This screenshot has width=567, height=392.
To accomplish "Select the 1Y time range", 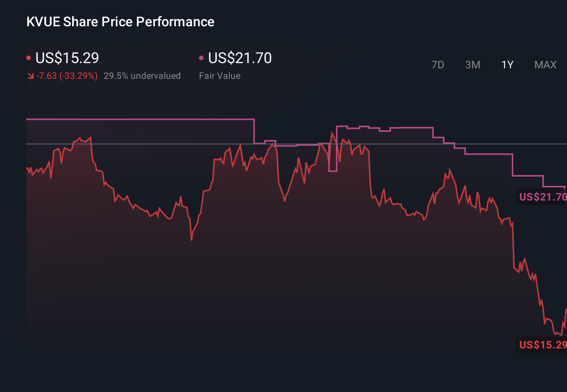I will click(x=507, y=65).
